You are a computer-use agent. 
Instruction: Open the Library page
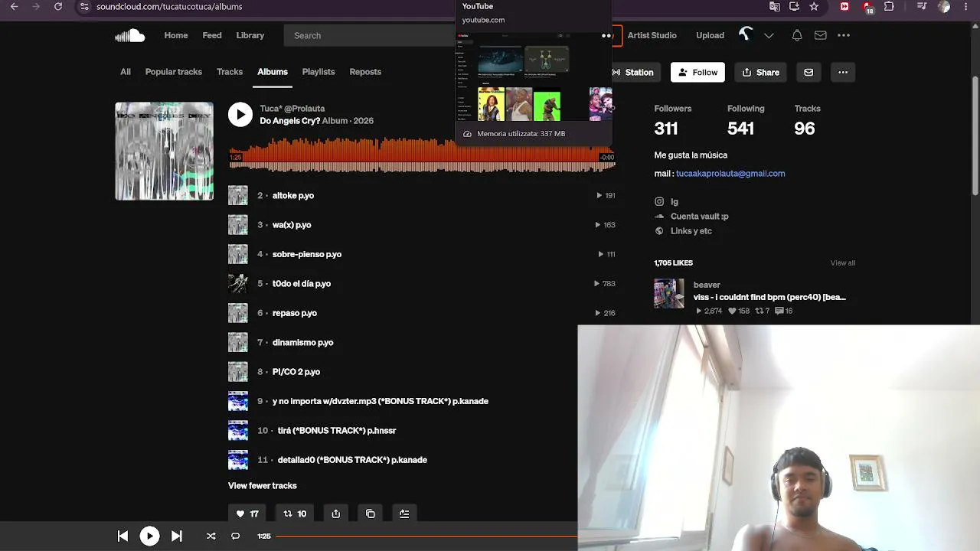250,35
